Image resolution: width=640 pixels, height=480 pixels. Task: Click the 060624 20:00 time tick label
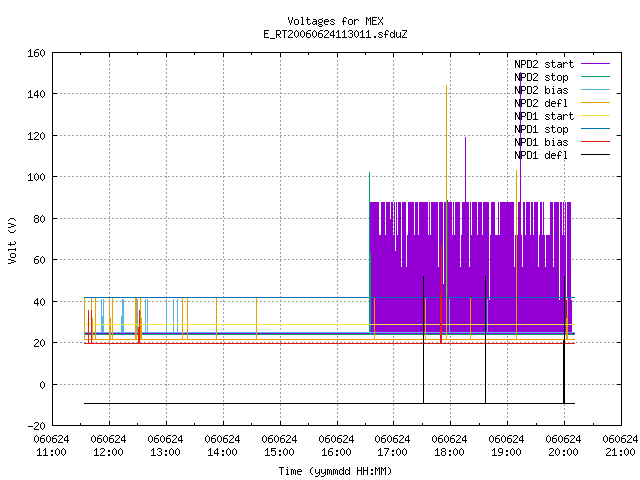coord(564,446)
